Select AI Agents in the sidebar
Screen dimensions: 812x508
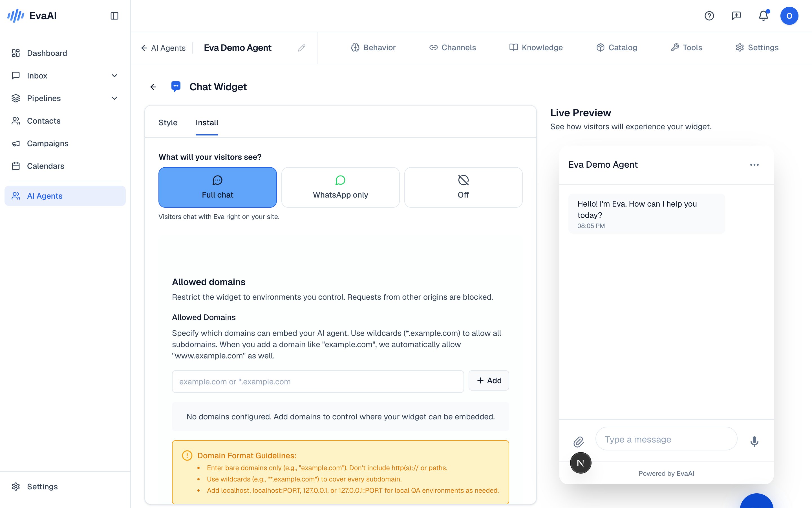click(65, 196)
